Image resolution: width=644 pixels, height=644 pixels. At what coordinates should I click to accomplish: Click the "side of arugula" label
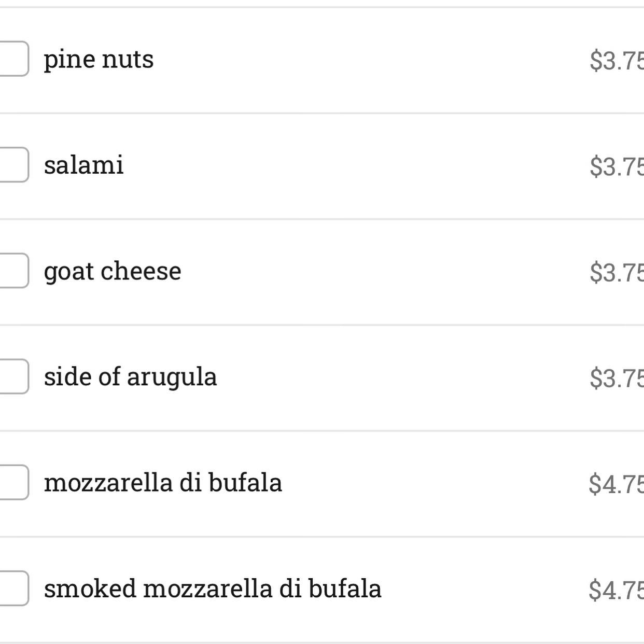tap(130, 377)
